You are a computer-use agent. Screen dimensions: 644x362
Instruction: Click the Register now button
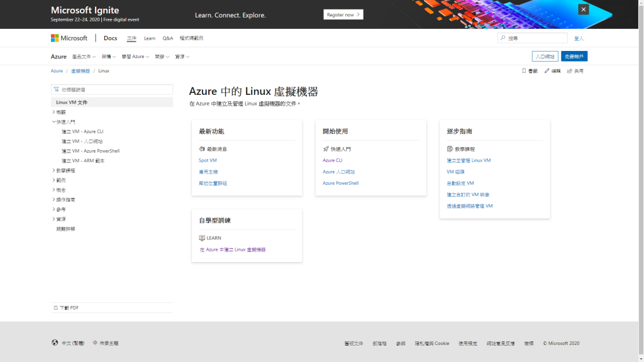[x=343, y=14]
